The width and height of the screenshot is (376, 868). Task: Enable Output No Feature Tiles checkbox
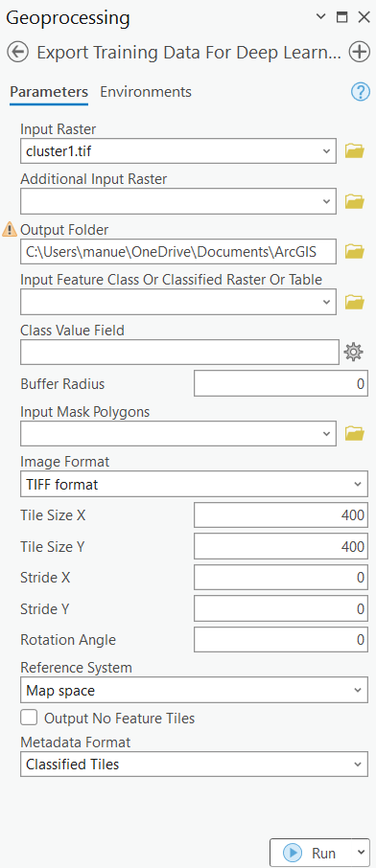(29, 718)
